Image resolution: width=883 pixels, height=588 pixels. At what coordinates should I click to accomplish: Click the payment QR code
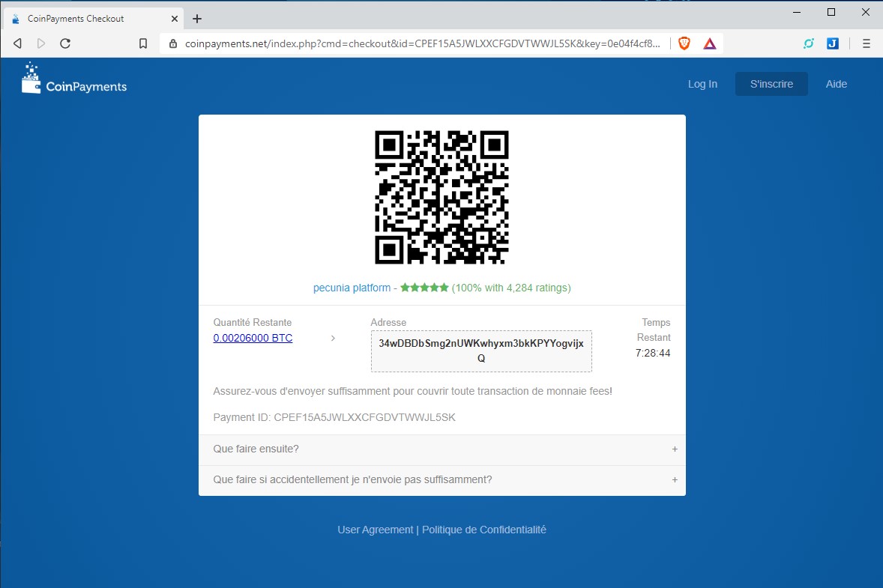point(442,197)
